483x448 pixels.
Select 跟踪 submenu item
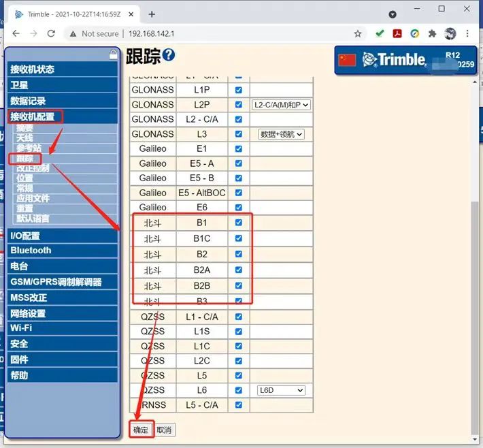(24, 159)
